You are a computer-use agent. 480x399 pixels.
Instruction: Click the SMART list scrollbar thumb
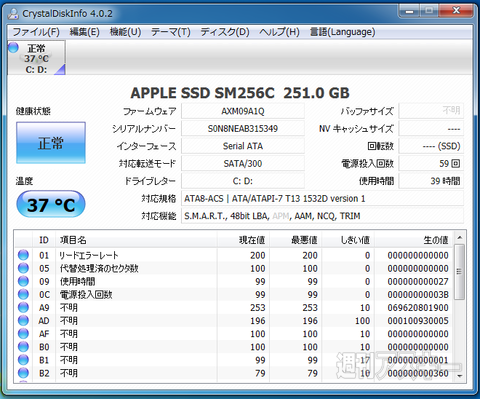(x=460, y=272)
